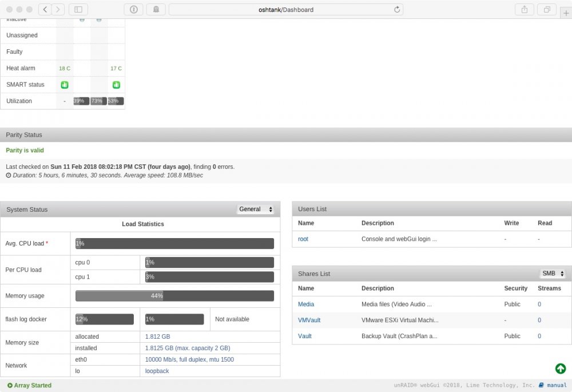
Task: Click the manual book icon
Action: point(541,385)
